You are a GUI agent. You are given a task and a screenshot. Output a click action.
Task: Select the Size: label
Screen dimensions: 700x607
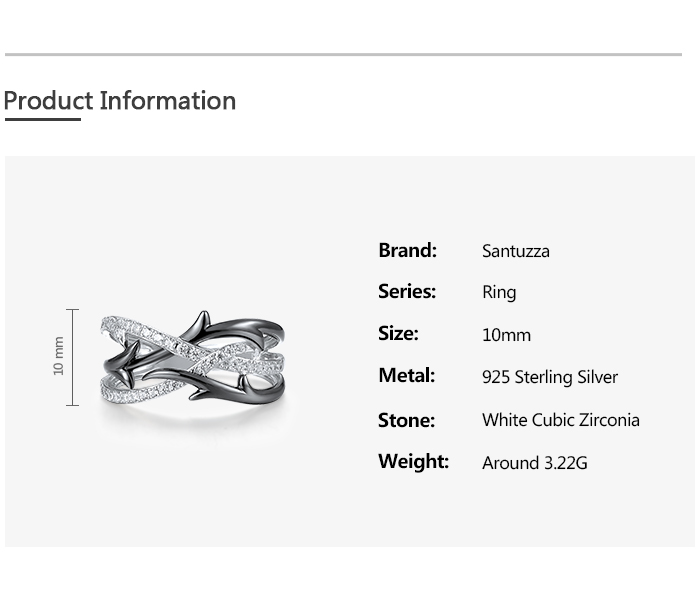click(x=398, y=333)
